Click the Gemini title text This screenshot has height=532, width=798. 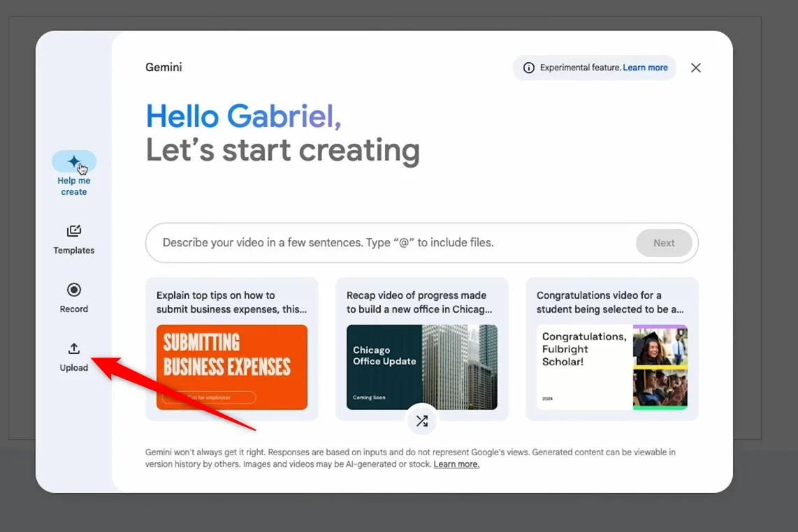(164, 68)
